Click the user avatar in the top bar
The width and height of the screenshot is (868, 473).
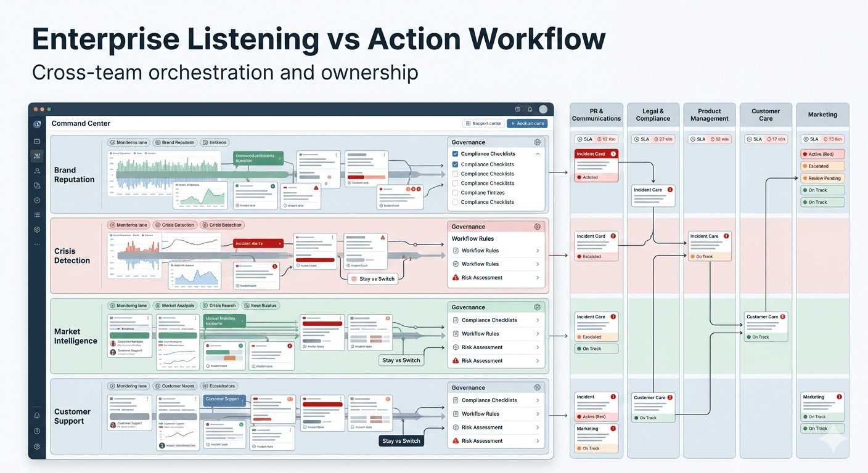pos(542,109)
